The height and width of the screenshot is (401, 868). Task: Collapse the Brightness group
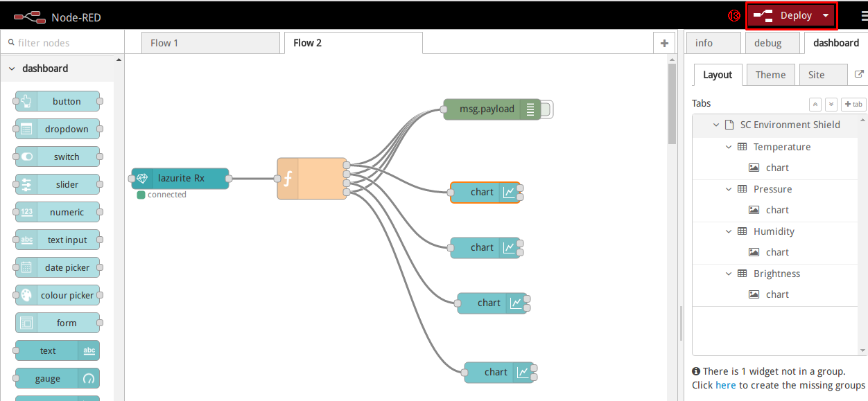[729, 274]
